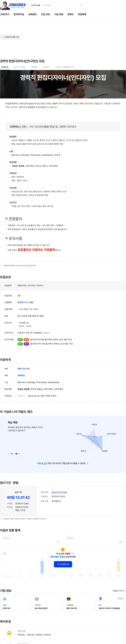
Task: Open the 합격축하금 menu
Action: point(19,15)
